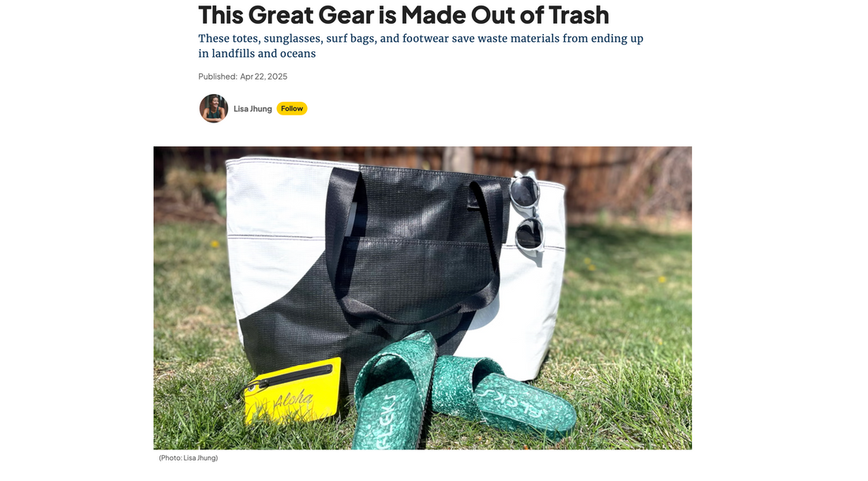The height and width of the screenshot is (481, 868).
Task: Click the left green slide sandal
Action: pos(394,391)
